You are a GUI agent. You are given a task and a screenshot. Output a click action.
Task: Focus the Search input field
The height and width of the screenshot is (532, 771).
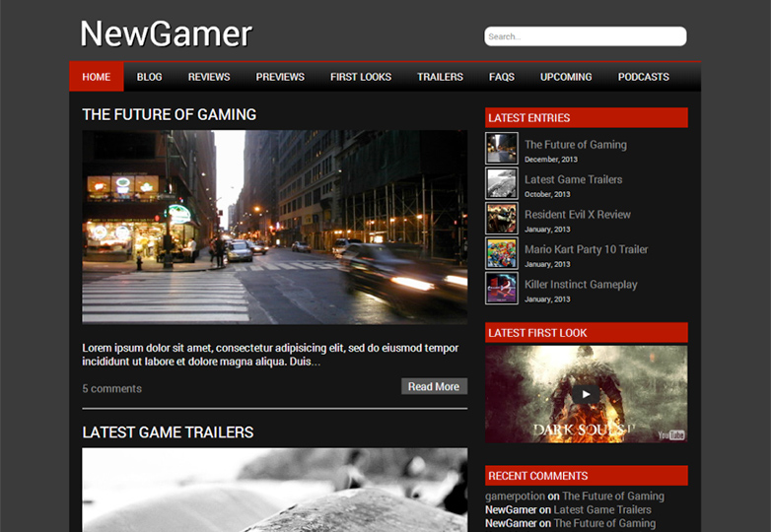click(585, 36)
